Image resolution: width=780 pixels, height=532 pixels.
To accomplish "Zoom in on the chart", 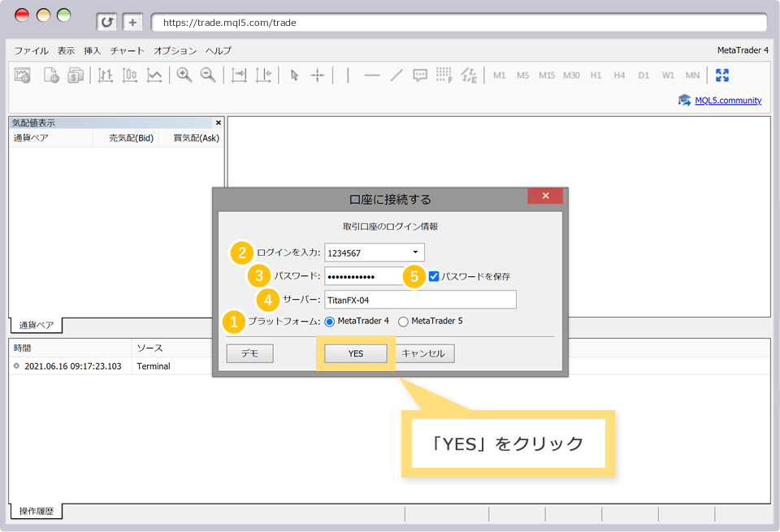I will click(x=184, y=76).
